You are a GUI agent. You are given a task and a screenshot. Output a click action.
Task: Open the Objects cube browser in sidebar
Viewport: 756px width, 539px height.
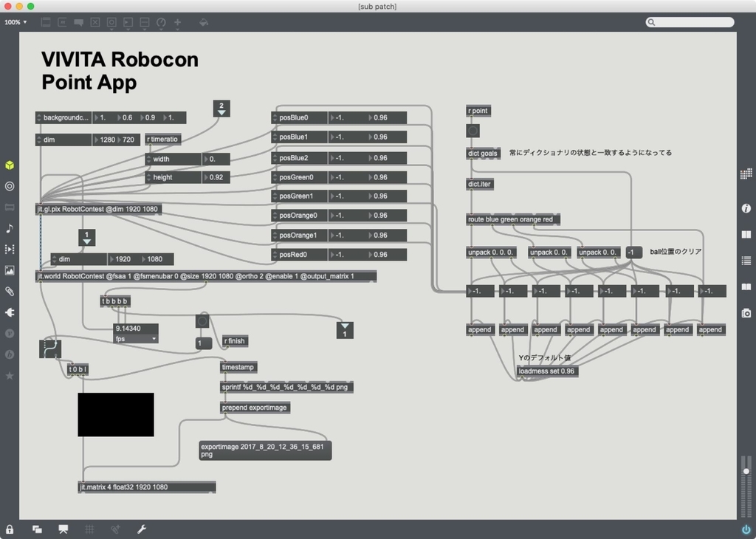pos(10,165)
